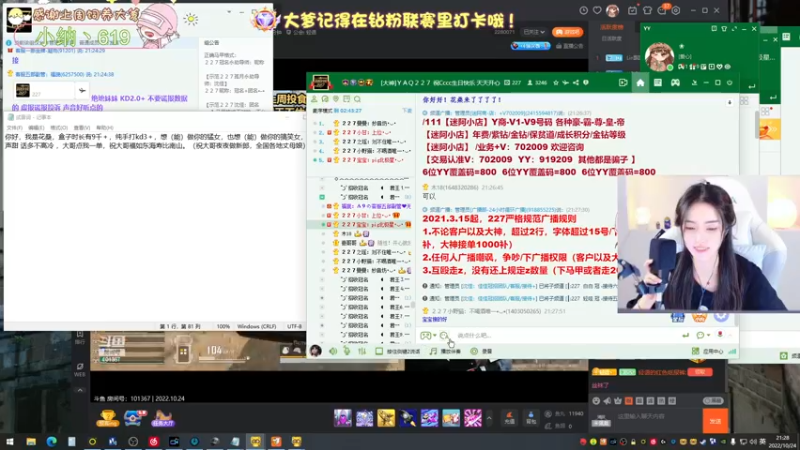
Task: Click the star favorite icon in channel header
Action: coord(556,83)
